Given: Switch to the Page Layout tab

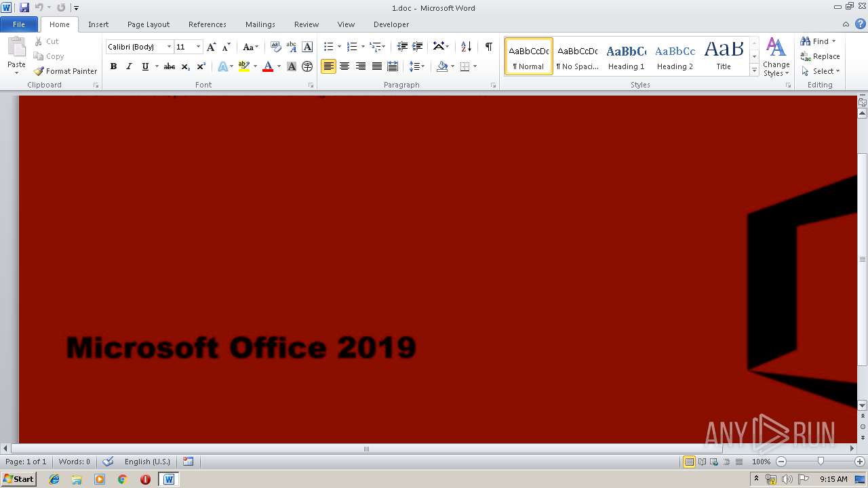Looking at the screenshot, I should [149, 24].
